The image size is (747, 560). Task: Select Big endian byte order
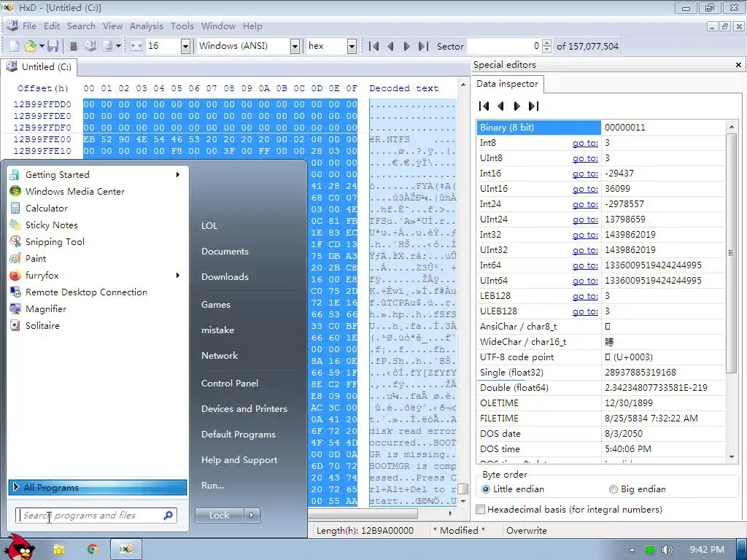click(x=638, y=489)
